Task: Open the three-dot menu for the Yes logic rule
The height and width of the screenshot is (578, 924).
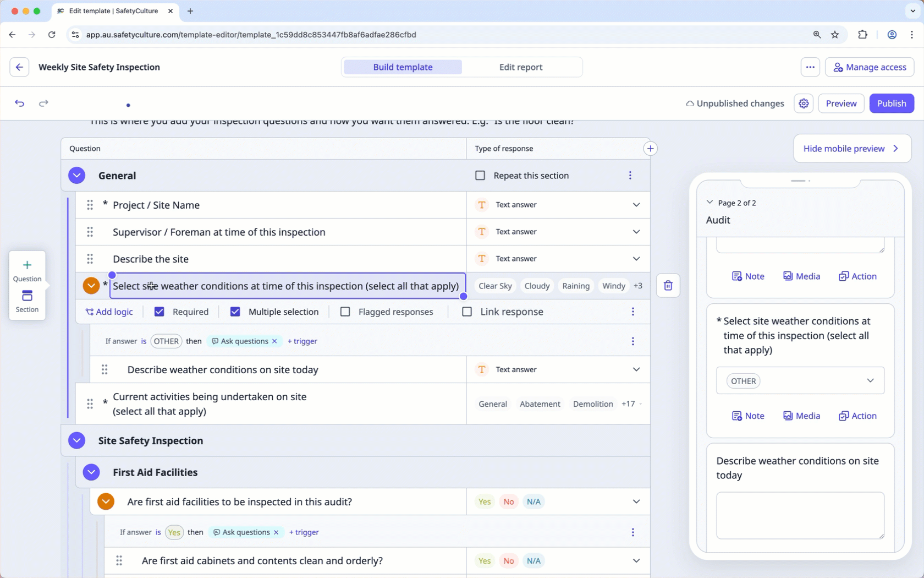Action: tap(633, 532)
